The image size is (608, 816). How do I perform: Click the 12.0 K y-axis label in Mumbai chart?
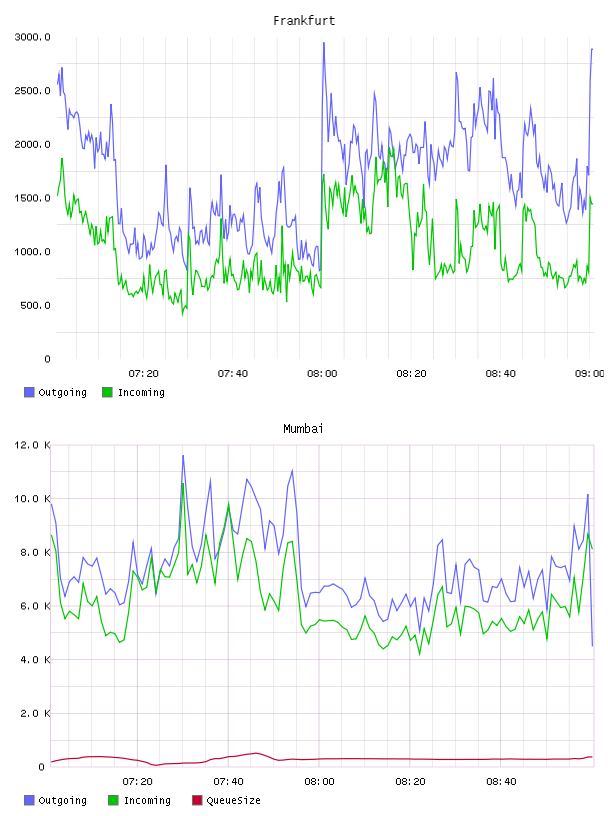point(32,445)
